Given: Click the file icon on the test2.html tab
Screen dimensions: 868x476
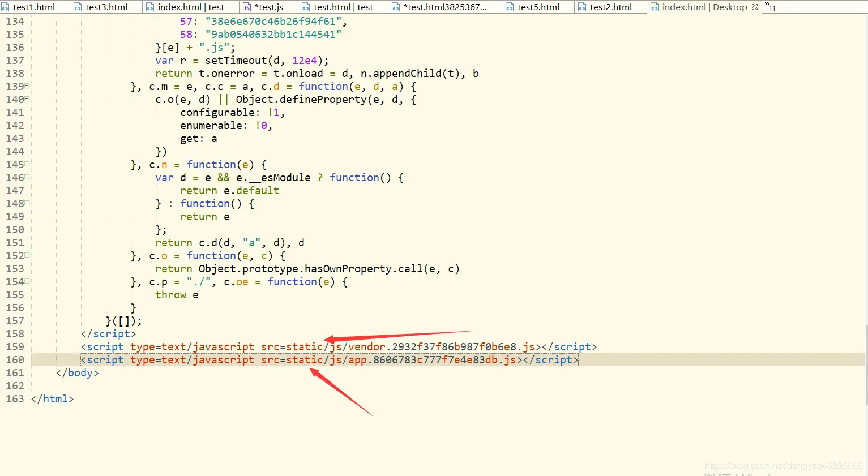Looking at the screenshot, I should click(x=582, y=7).
